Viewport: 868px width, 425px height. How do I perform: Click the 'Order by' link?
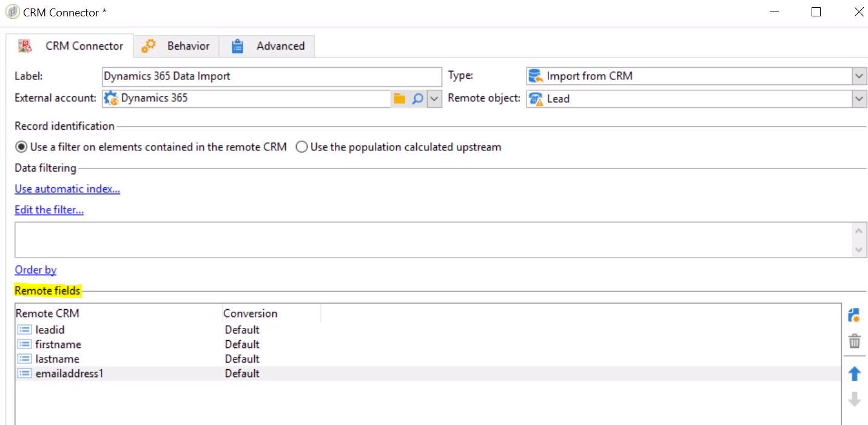pyautogui.click(x=35, y=270)
